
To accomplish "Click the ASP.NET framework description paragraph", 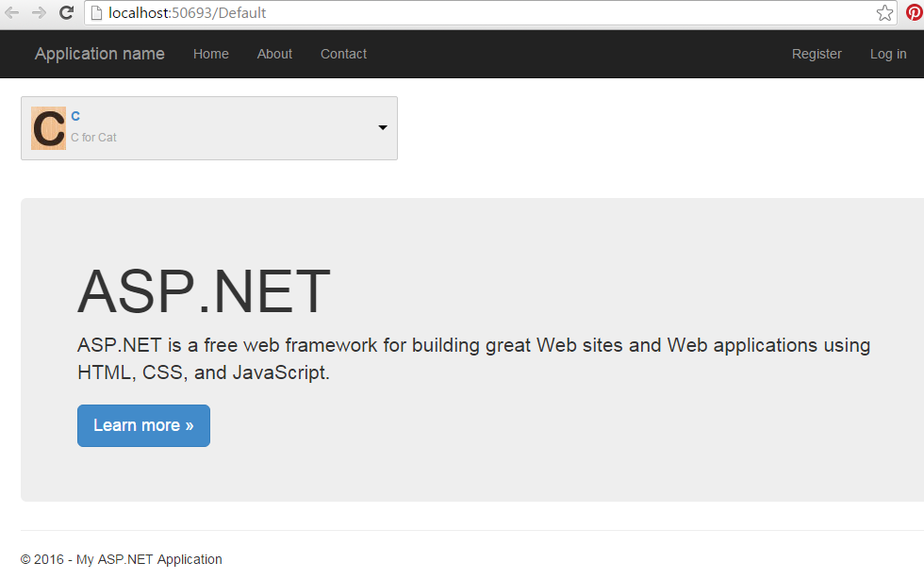I will click(x=473, y=358).
